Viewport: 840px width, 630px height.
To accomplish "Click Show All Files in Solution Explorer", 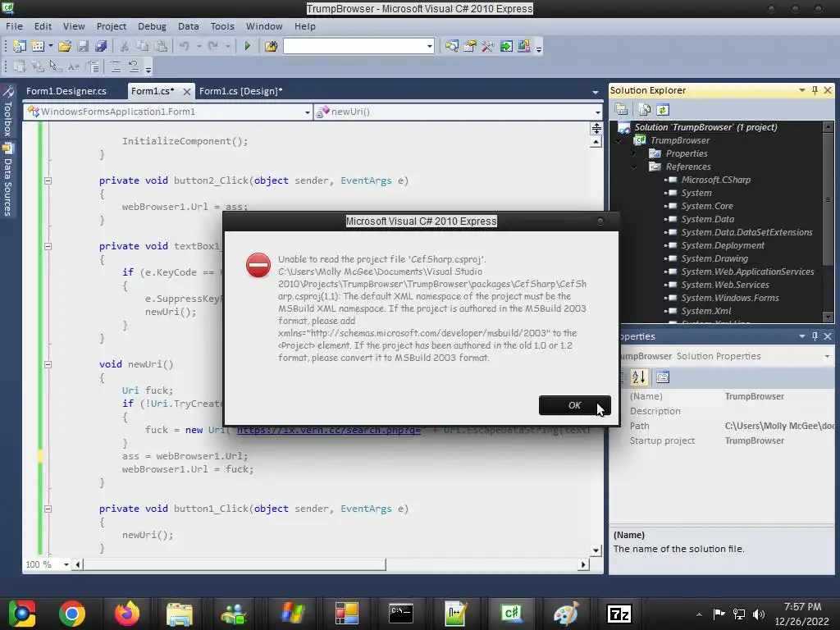I will click(x=645, y=109).
